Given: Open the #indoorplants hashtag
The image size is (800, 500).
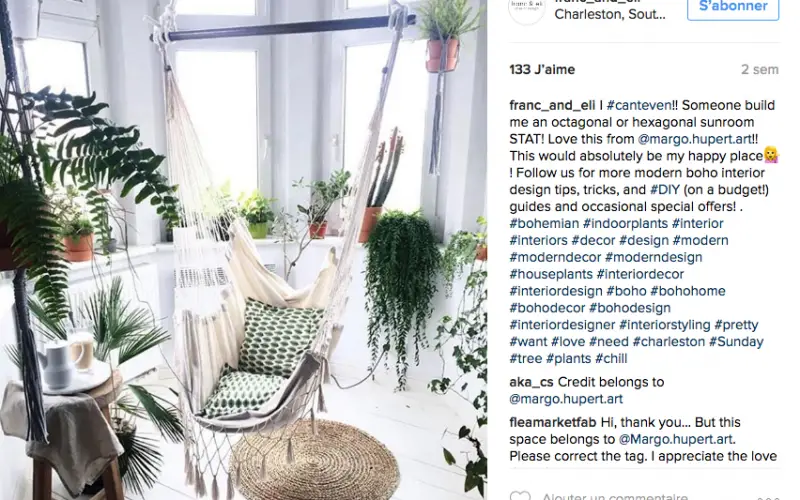Looking at the screenshot, I should (x=625, y=223).
